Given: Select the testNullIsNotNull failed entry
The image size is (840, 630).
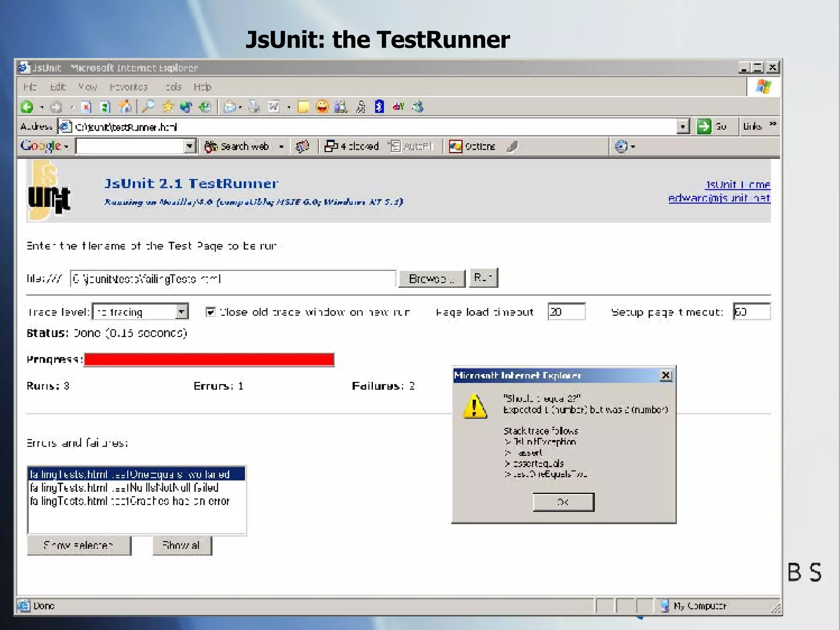Looking at the screenshot, I should (x=137, y=488).
